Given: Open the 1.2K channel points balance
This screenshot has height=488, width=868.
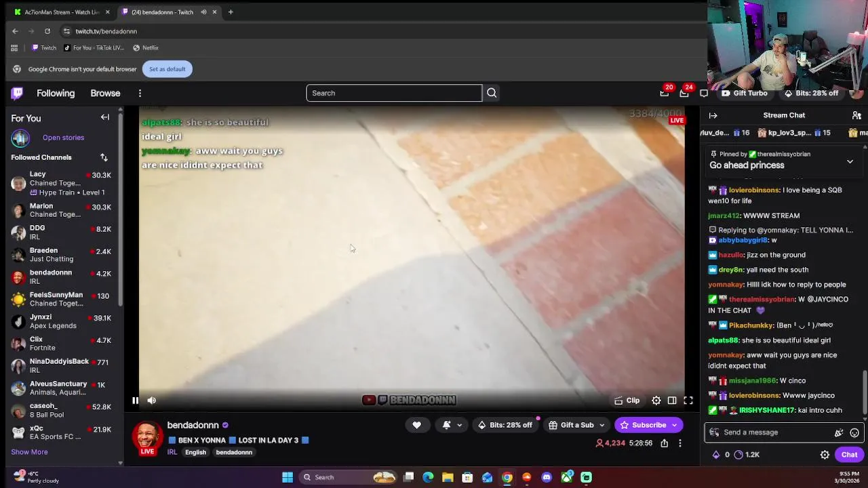Looking at the screenshot, I should point(747,455).
